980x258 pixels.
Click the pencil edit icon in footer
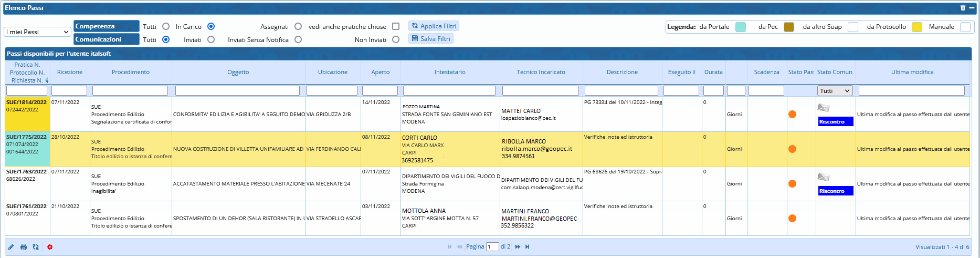coord(11,247)
